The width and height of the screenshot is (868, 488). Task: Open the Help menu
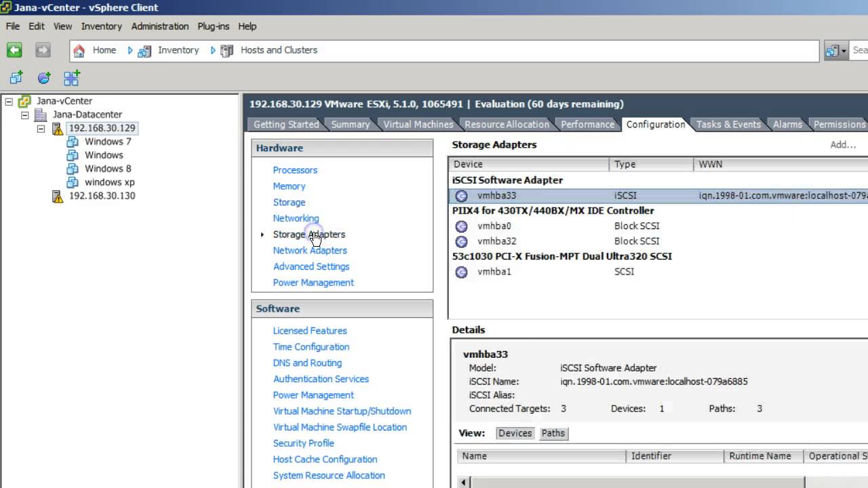coord(248,26)
